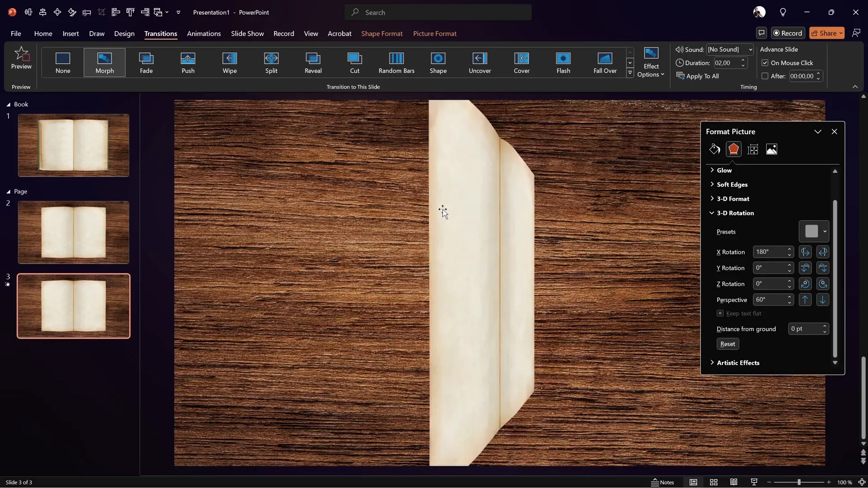Widen the field of view perspective icon

coord(823,300)
